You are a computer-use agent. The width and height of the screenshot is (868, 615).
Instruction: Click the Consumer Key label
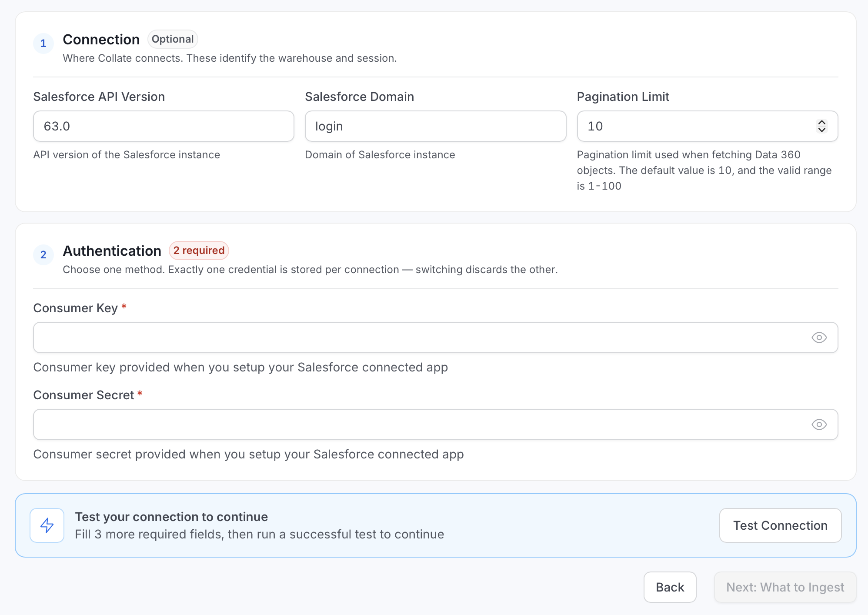pos(76,308)
